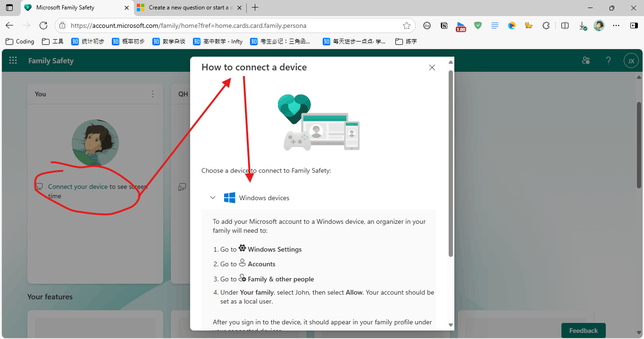The height and width of the screenshot is (339, 644).
Task: Close the Microsoft Family Safety tab
Action: coord(126,8)
